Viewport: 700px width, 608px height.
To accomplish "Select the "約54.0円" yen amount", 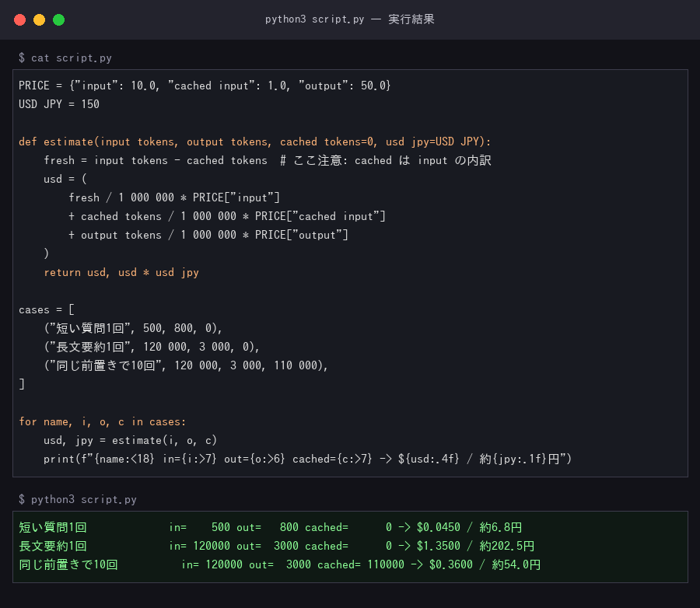I will pos(516,565).
